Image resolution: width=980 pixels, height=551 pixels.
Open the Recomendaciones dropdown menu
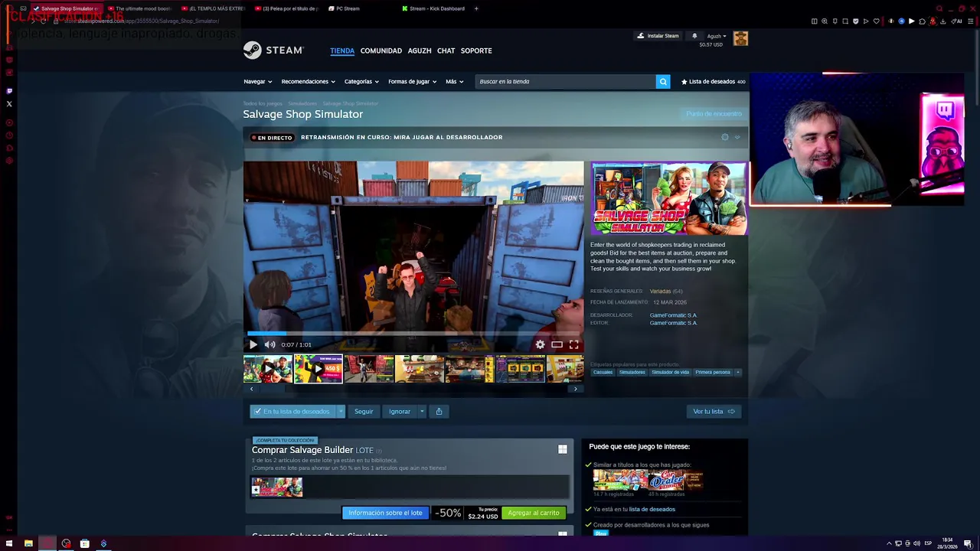309,81
